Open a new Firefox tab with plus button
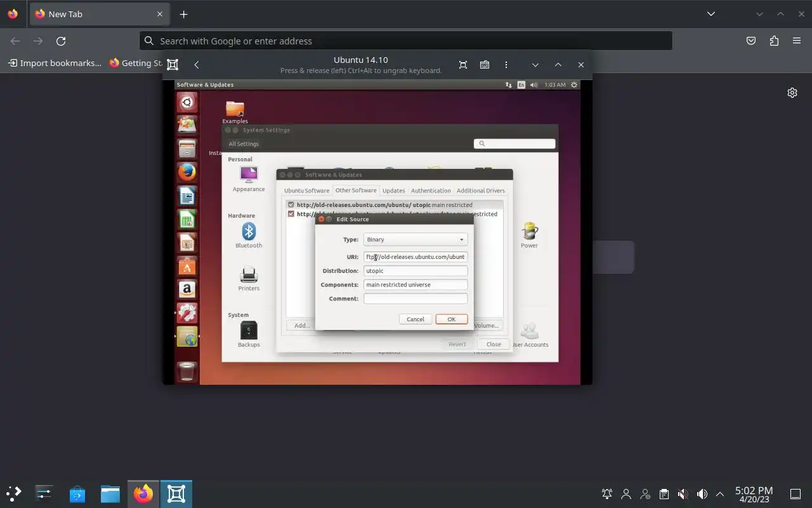The image size is (812, 508). (x=183, y=14)
